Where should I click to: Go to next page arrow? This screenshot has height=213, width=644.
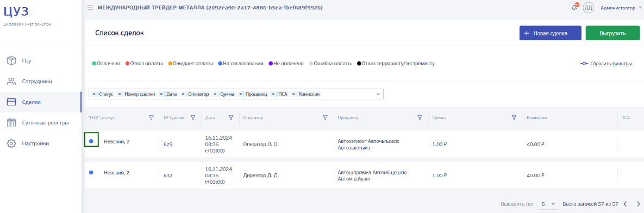coord(638,204)
